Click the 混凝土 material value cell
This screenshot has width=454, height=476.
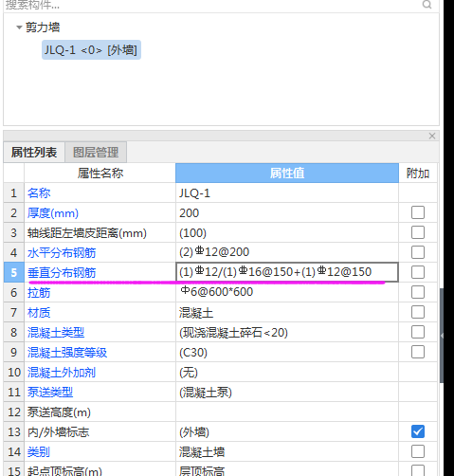point(287,313)
